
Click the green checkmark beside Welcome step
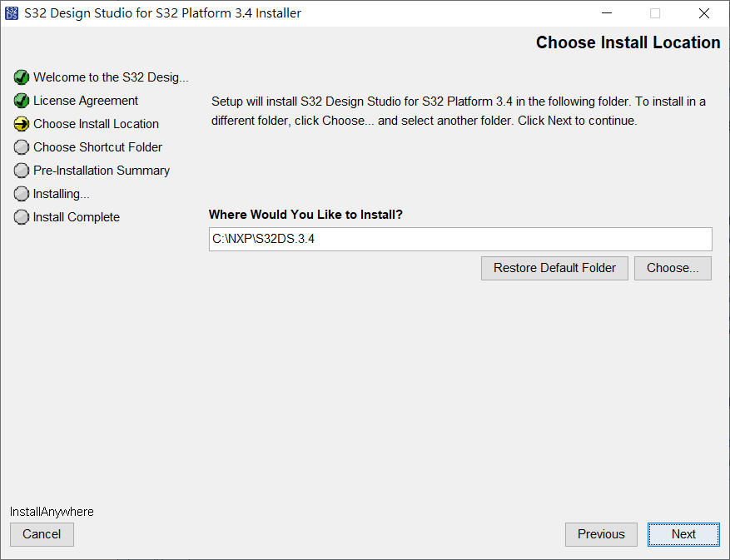point(22,77)
